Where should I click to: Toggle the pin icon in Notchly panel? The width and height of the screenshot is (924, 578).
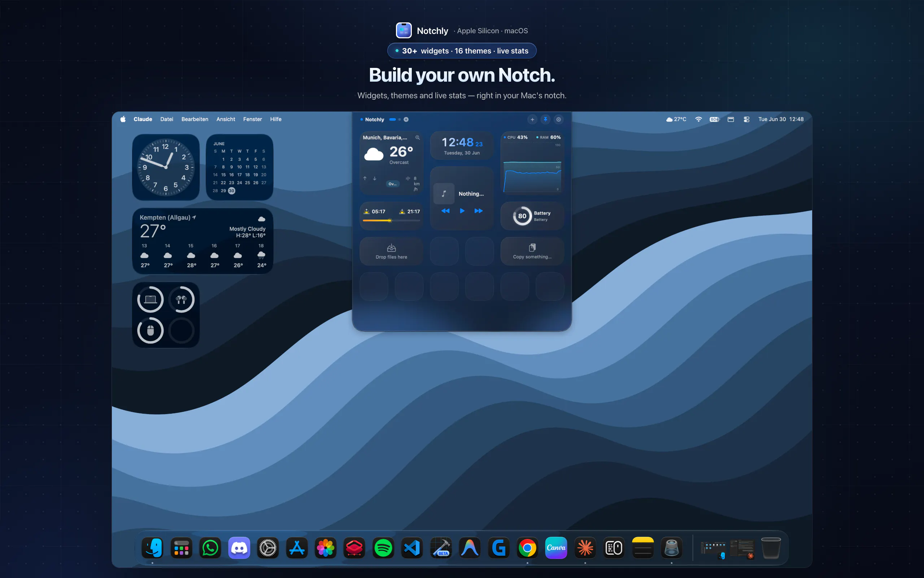pyautogui.click(x=545, y=119)
